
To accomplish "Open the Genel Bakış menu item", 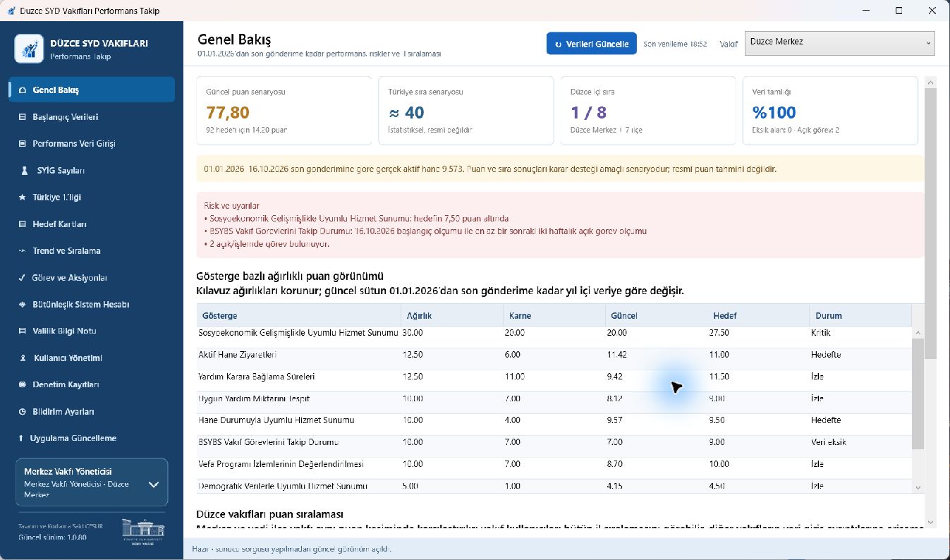I will coord(92,90).
